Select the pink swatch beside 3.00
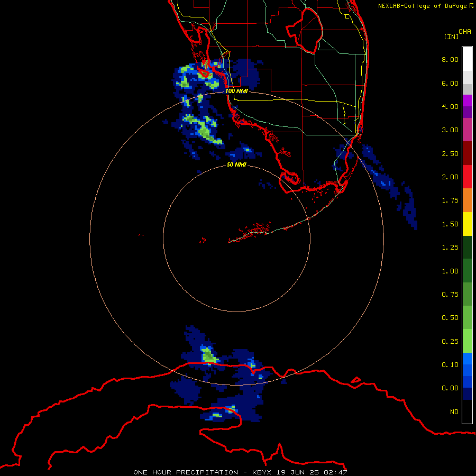The width and height of the screenshot is (476, 476). tap(467, 130)
